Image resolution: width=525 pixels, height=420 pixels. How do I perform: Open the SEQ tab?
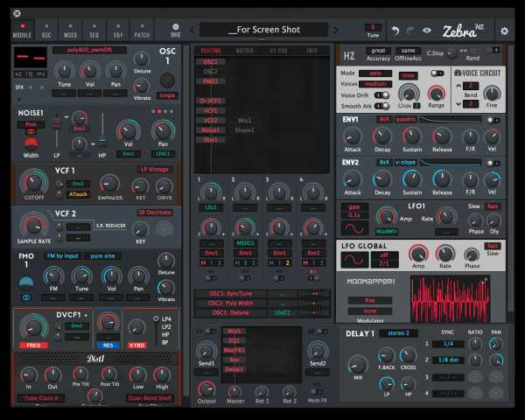[x=94, y=31]
